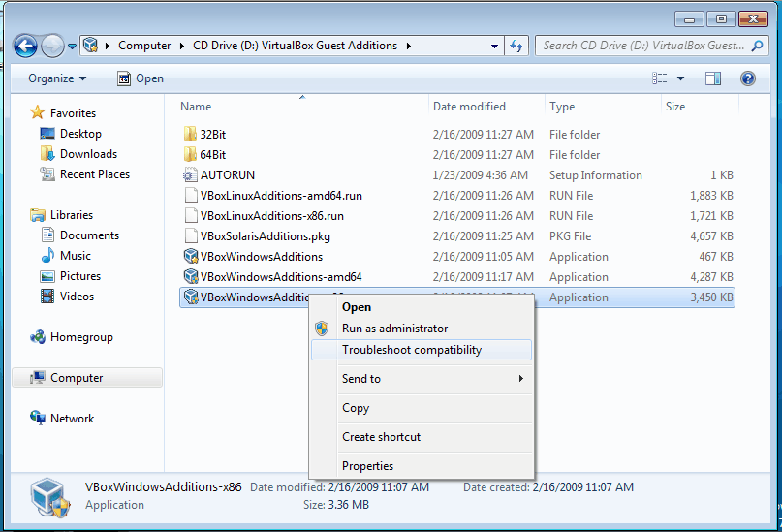
Task: Select Computer in the navigation pane
Action: click(87, 377)
